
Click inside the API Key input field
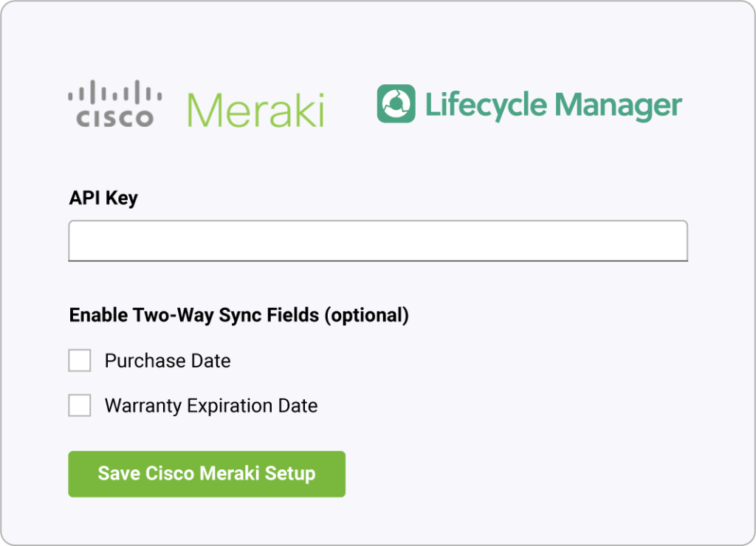[377, 241]
